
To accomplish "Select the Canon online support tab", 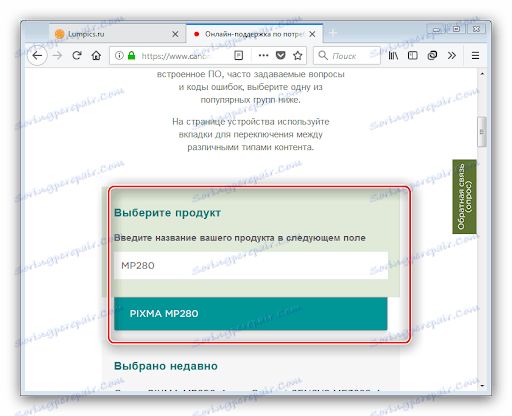I will click(x=254, y=34).
